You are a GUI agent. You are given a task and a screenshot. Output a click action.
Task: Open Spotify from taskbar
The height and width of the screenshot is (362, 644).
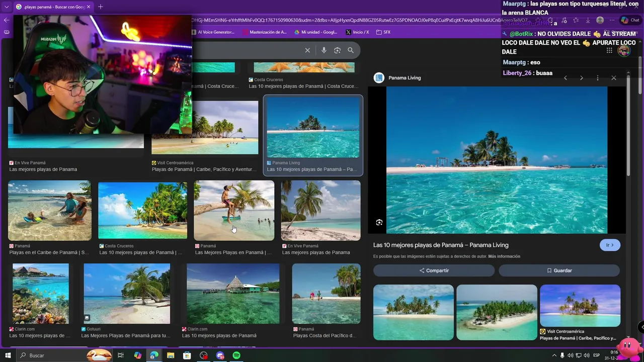point(236,355)
